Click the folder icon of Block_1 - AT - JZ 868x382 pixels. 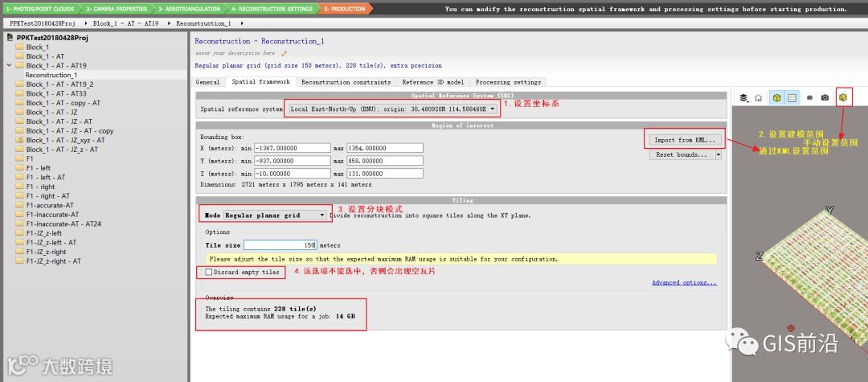[19, 112]
